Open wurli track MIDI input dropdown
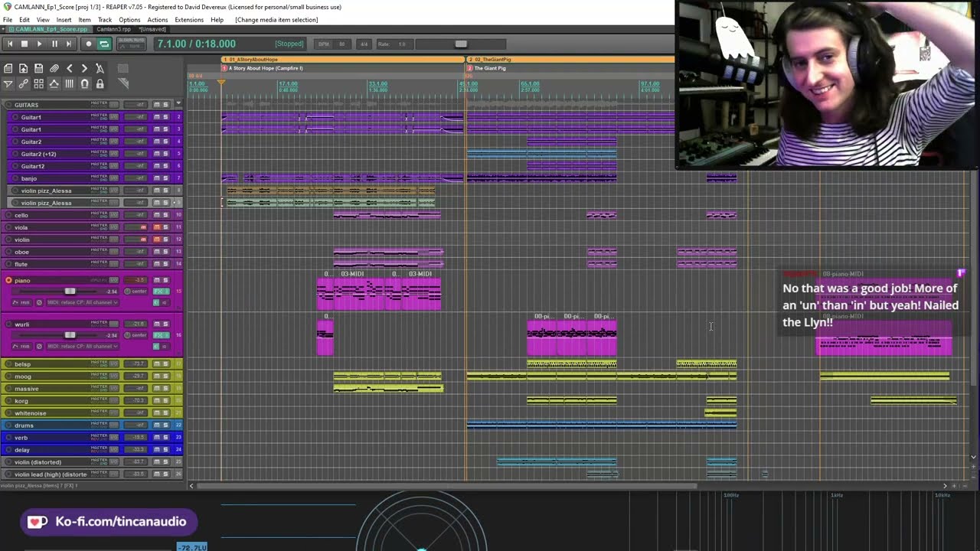Screen dimensions: 980x551 pos(83,347)
